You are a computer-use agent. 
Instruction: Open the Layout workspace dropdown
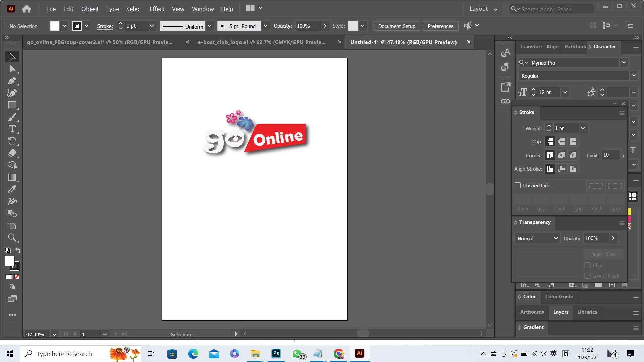483,9
